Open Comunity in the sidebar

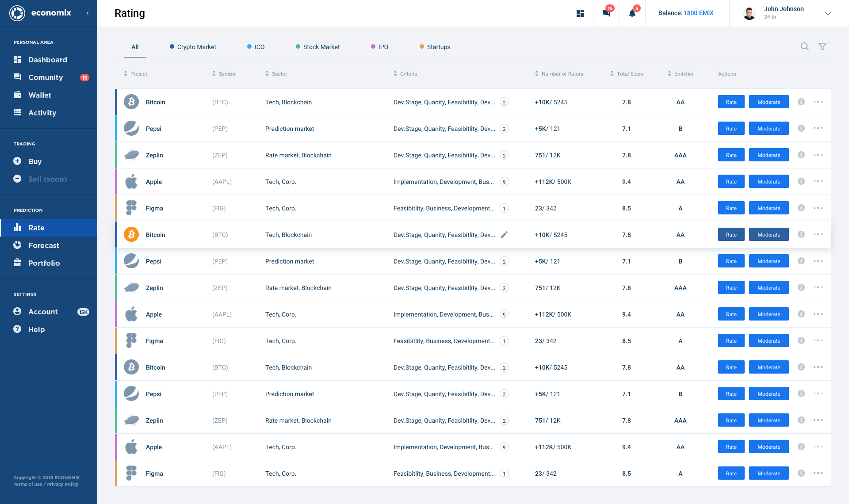49,77
